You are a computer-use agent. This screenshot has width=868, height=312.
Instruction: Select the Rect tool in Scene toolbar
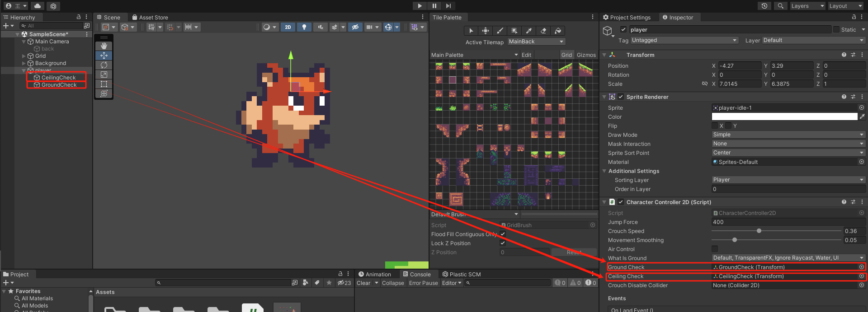tap(104, 84)
